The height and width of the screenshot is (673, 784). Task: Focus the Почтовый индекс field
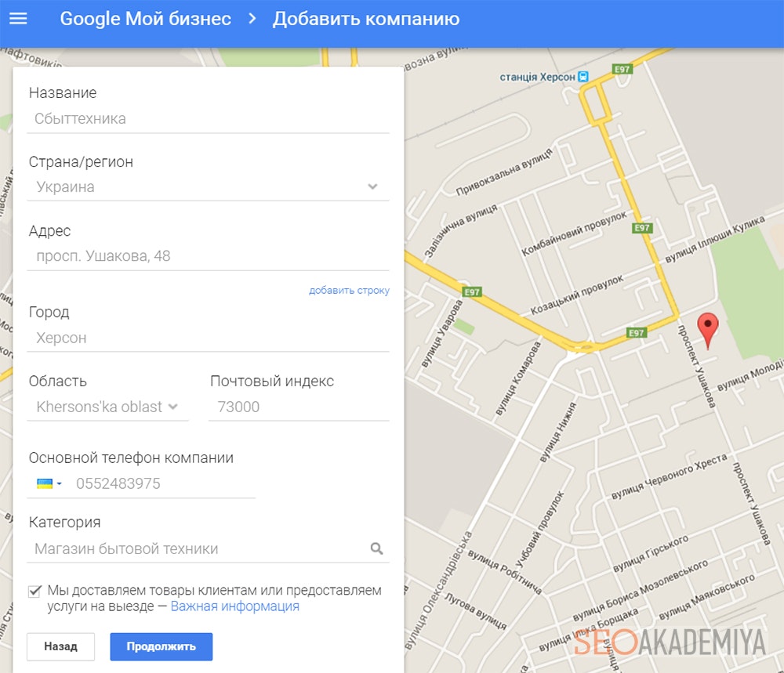tap(299, 407)
